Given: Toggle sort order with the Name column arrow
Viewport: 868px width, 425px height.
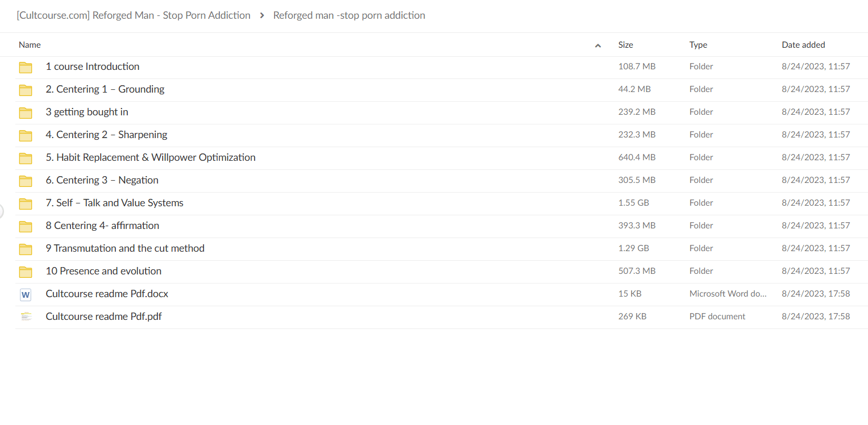Looking at the screenshot, I should point(598,45).
